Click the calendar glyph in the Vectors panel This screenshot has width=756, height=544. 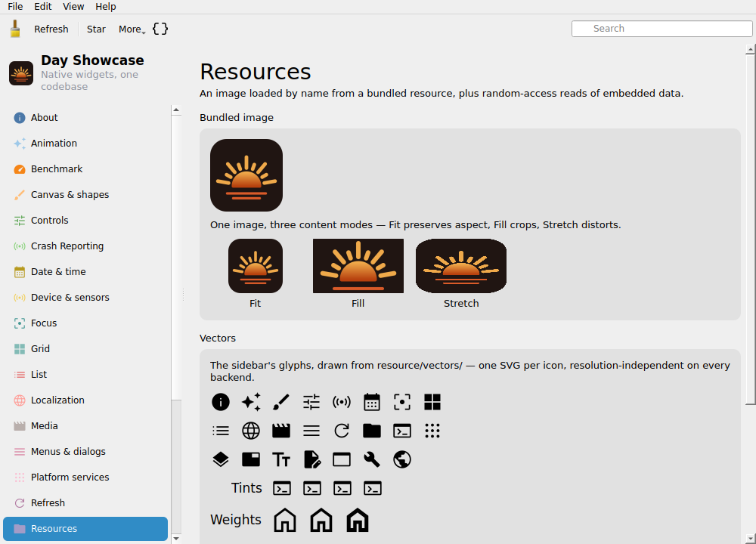[x=372, y=402]
